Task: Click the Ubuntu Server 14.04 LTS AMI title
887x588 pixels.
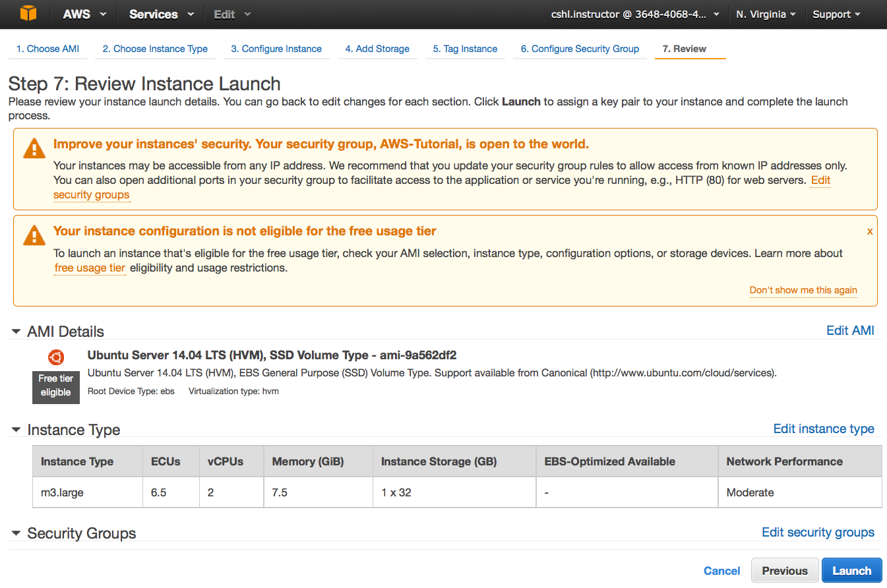Action: tap(272, 355)
